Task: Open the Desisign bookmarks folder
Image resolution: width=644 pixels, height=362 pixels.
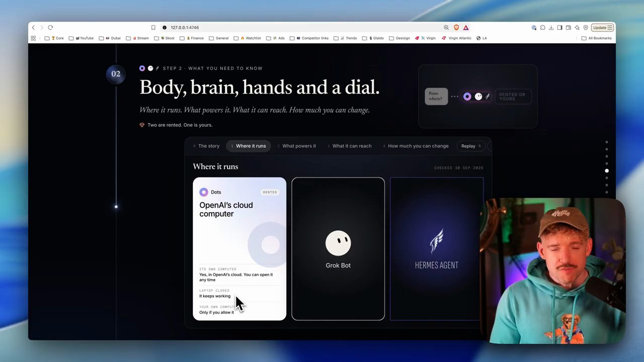Action: coord(399,38)
